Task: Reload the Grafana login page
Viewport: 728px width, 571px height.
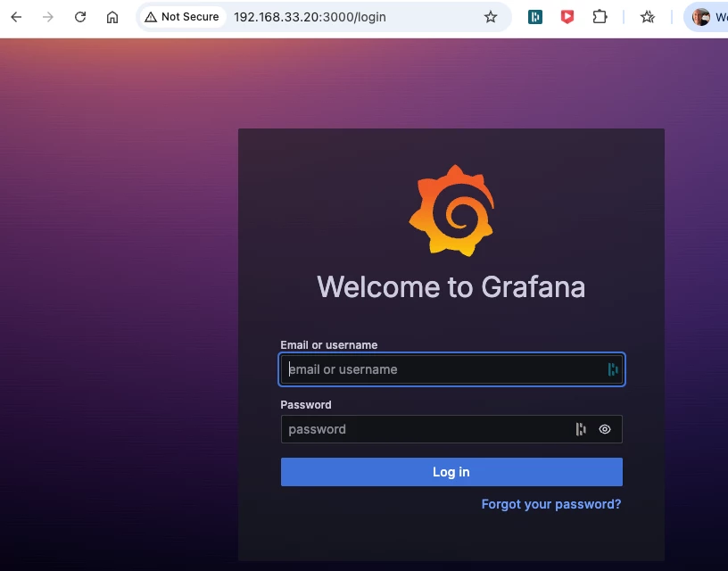Action: 80,17
